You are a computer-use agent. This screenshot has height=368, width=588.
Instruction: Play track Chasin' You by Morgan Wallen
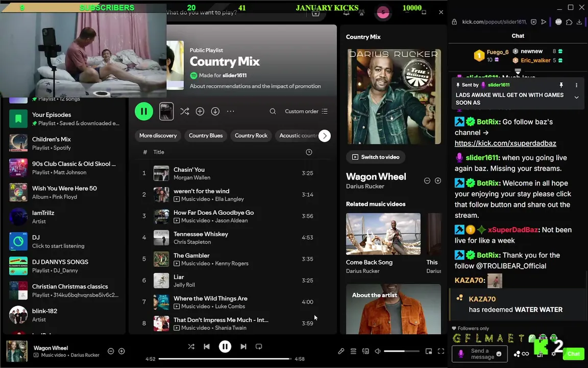[233, 173]
